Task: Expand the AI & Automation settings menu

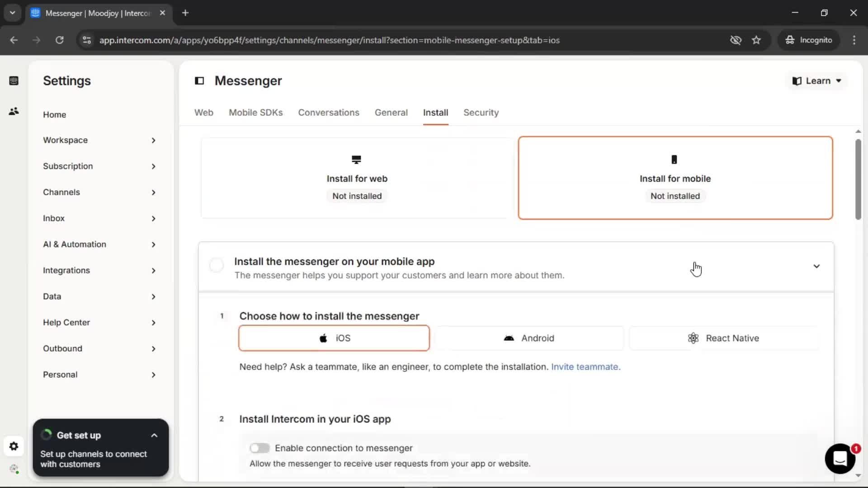Action: (99, 244)
